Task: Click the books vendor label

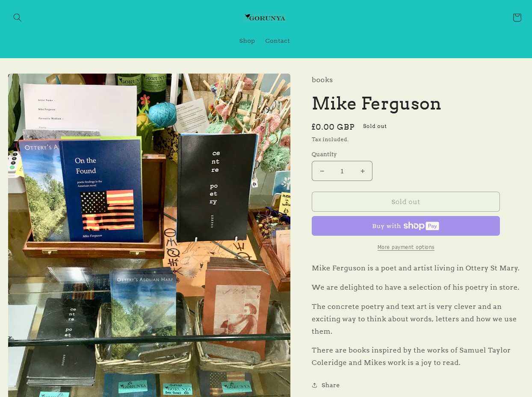Action: 322,80
